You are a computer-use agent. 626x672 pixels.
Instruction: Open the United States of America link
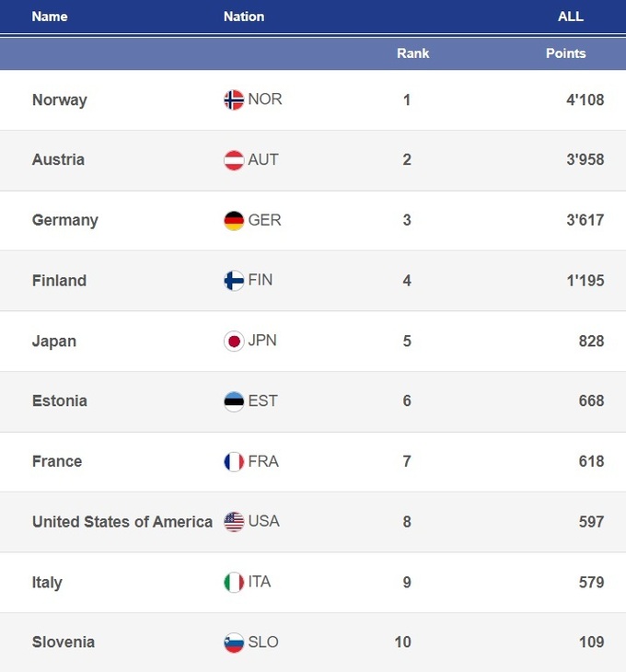tap(122, 522)
